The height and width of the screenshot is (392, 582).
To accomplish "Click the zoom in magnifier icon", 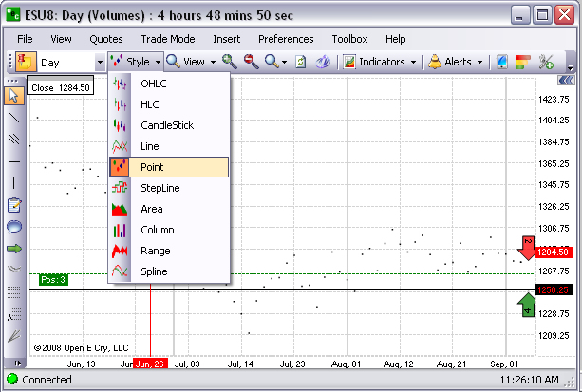I will coord(230,62).
